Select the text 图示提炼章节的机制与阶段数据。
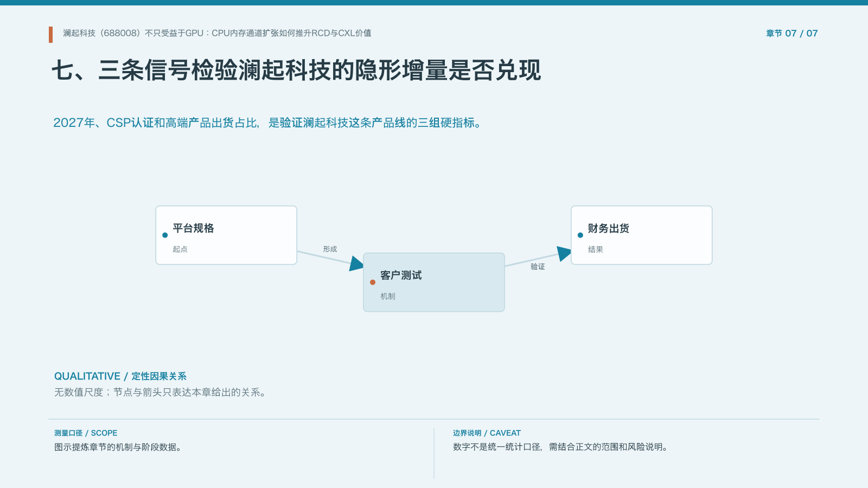Viewport: 868px width, 488px height. [x=119, y=447]
